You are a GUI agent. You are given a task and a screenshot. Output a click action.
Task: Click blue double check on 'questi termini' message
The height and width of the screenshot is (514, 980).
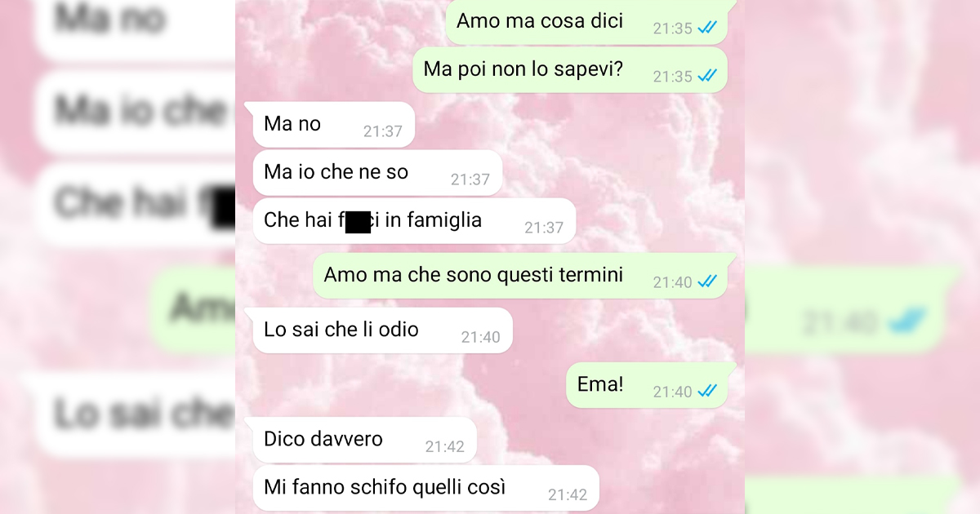(707, 281)
